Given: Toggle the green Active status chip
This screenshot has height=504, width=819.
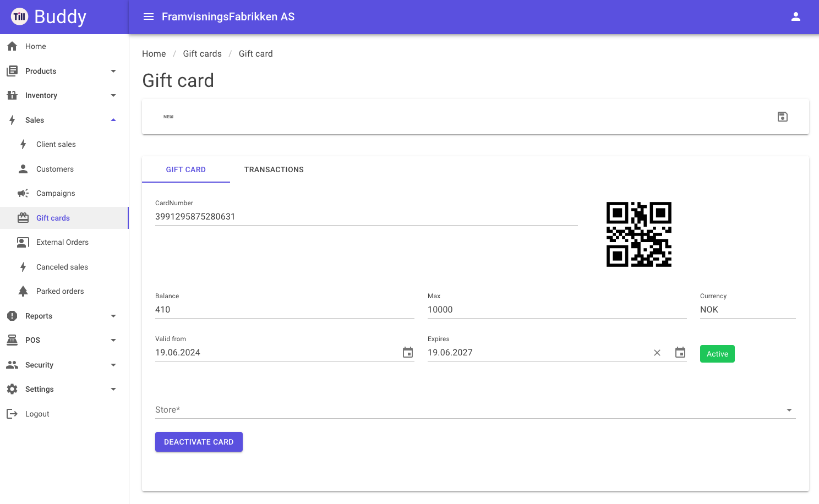Looking at the screenshot, I should 717,354.
